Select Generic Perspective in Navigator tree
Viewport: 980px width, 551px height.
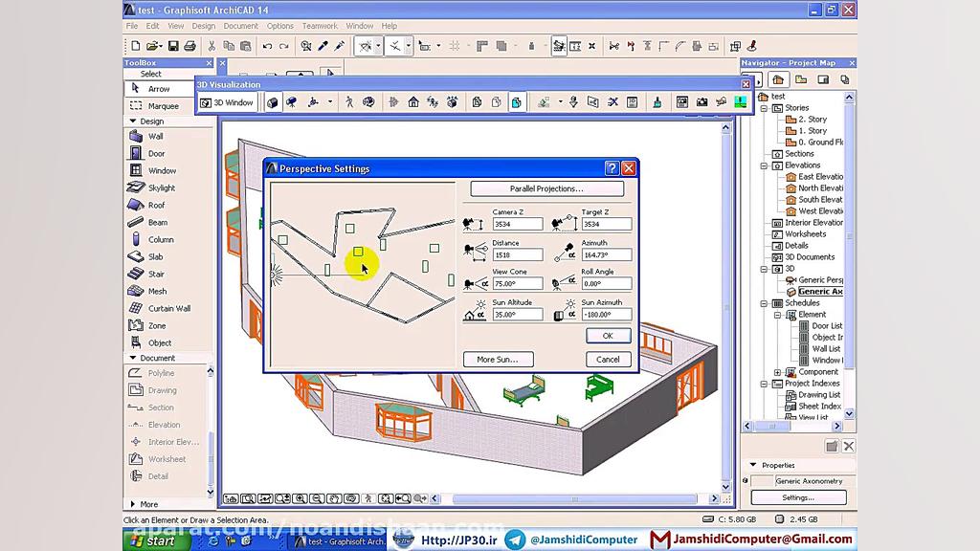(x=820, y=280)
